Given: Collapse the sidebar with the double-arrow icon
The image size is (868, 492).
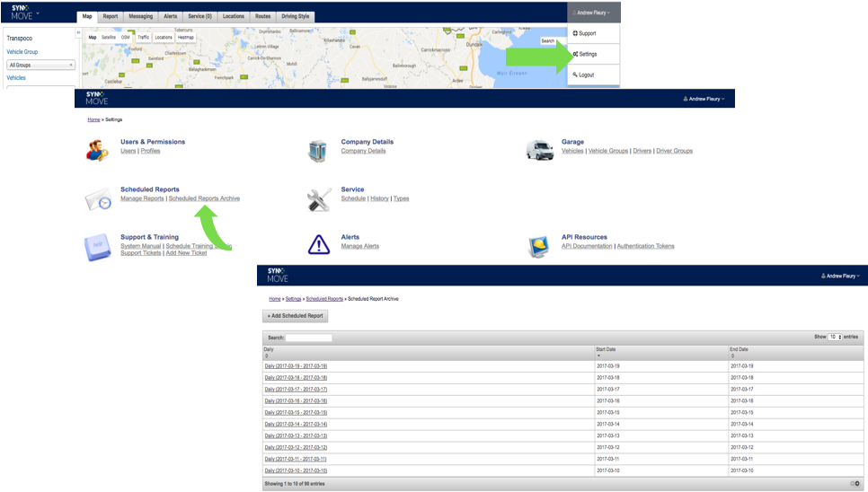Looking at the screenshot, I should 78,32.
